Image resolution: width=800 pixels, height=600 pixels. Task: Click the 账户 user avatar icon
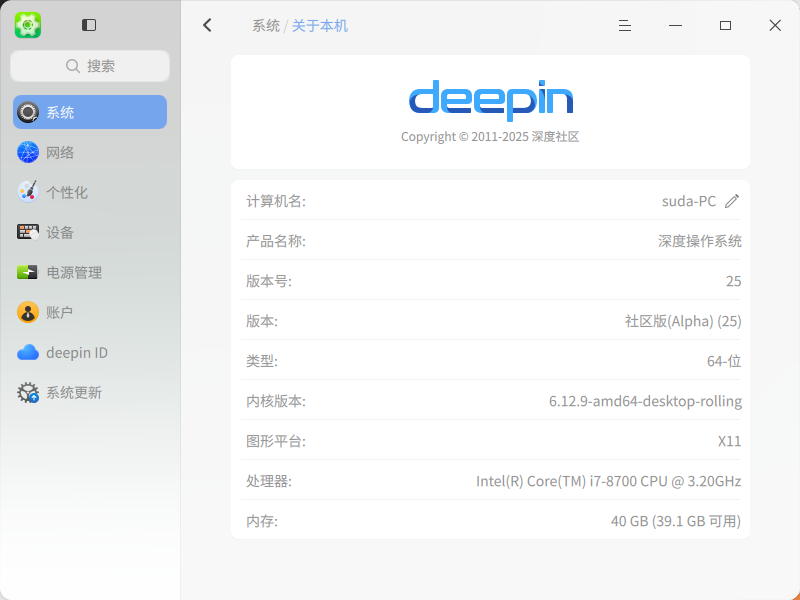[28, 312]
